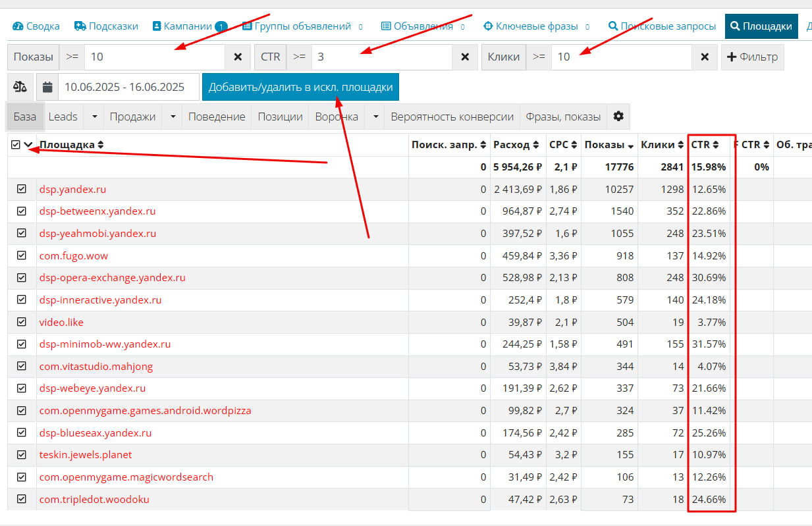Sort table by Показы column arrow
The image size is (812, 526).
[631, 145]
